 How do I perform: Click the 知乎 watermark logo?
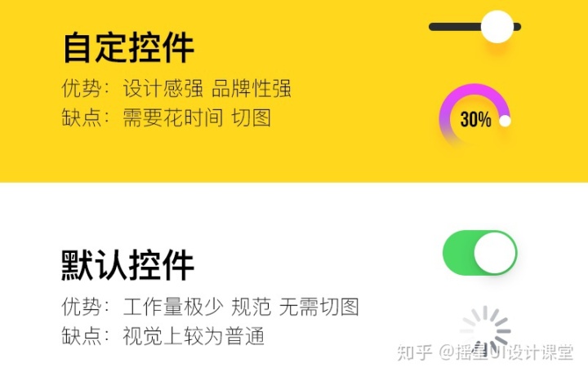click(413, 352)
